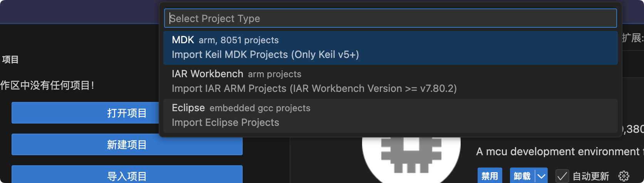This screenshot has height=183, width=644.
Task: Pick the Eclipse embedded gcc projects option
Action: (x=390, y=115)
